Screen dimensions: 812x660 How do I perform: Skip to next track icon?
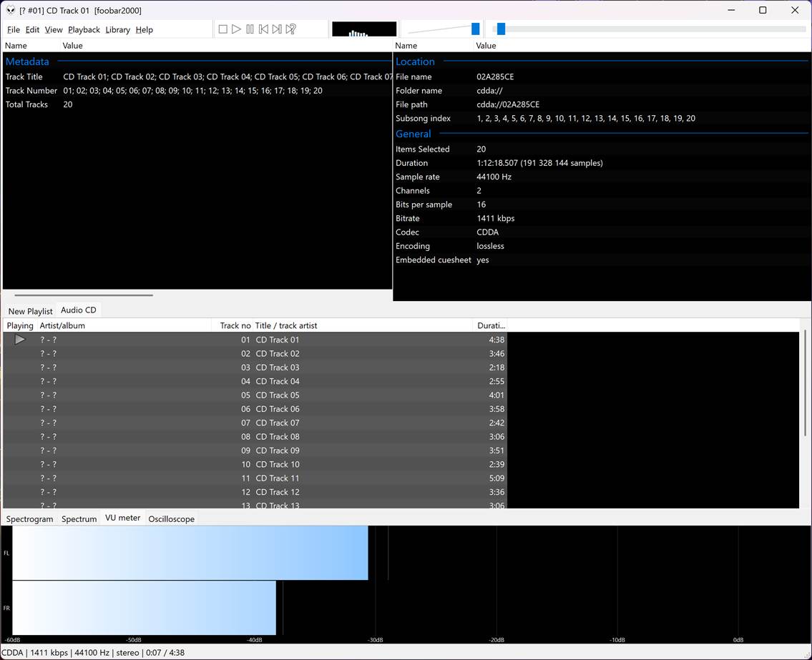click(277, 29)
